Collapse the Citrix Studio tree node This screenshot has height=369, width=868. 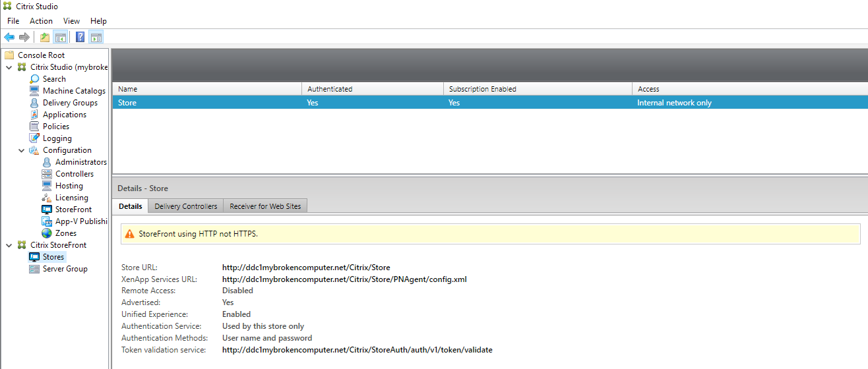point(9,67)
